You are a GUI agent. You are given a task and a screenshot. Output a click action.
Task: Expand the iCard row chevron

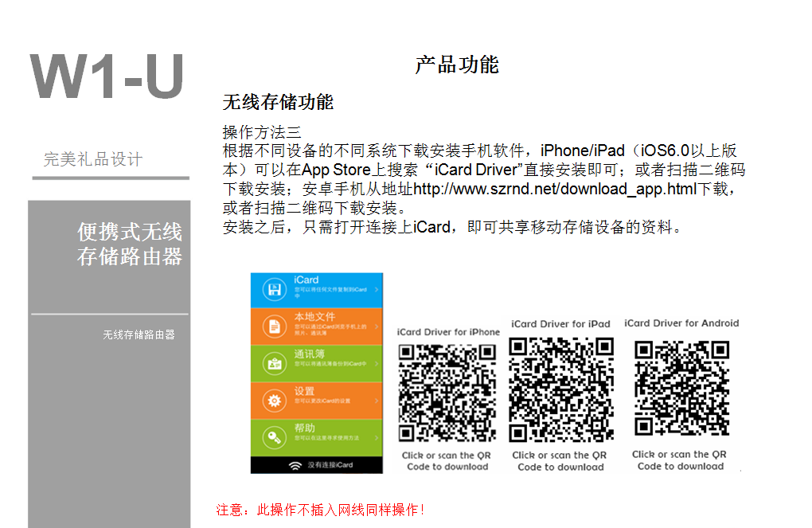377,290
